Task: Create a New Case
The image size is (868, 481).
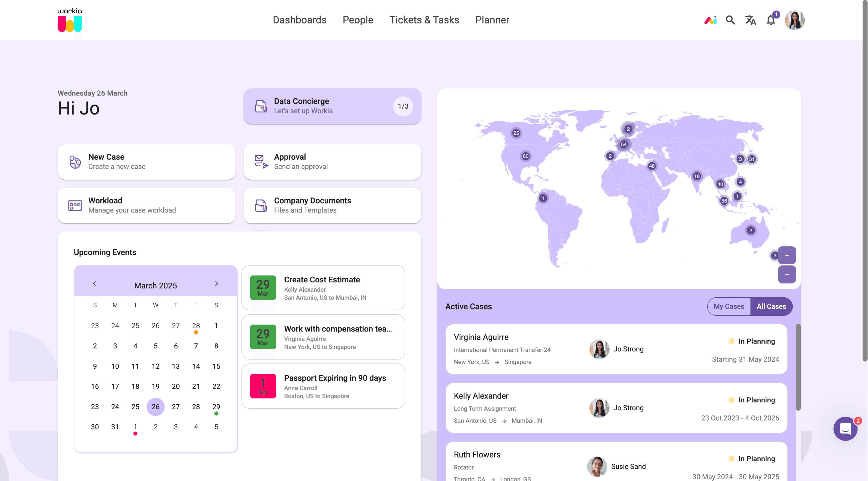Action: (x=146, y=162)
